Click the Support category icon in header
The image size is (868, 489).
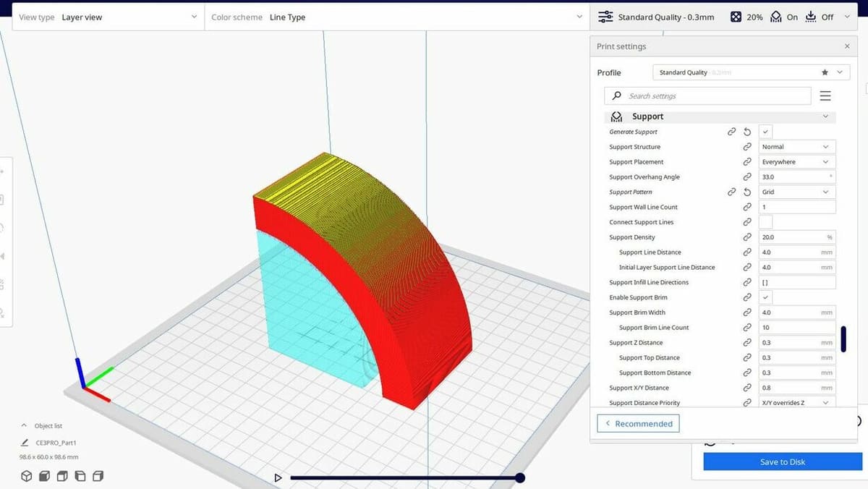[x=616, y=116]
